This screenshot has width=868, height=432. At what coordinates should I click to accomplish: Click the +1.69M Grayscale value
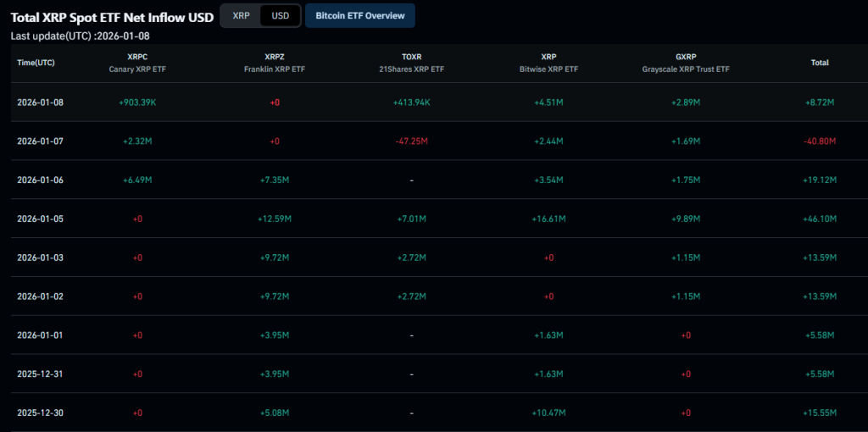click(686, 141)
